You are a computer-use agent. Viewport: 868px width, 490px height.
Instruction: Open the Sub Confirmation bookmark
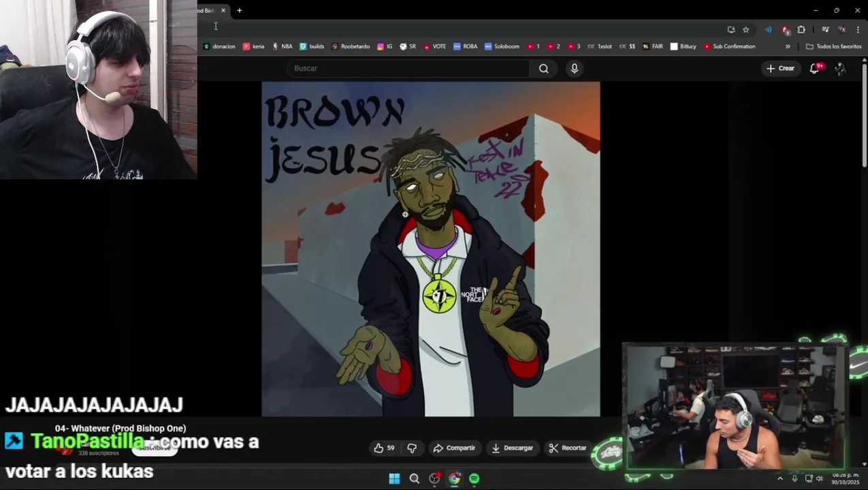click(x=729, y=46)
